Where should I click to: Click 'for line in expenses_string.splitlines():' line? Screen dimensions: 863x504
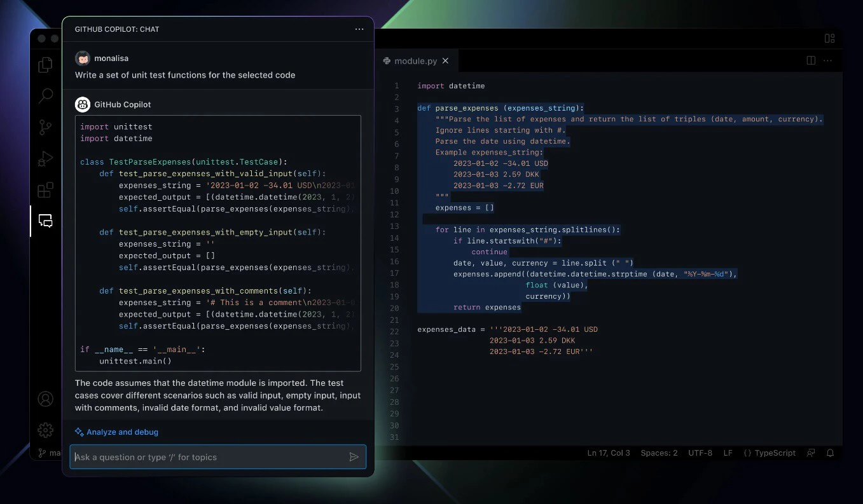pos(527,230)
